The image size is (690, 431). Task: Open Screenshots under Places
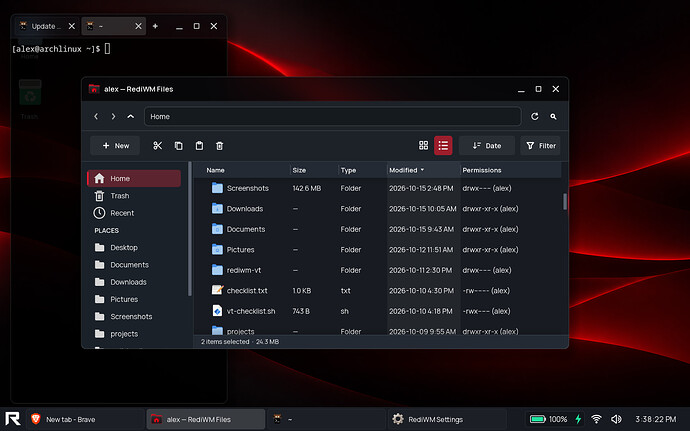pos(134,317)
